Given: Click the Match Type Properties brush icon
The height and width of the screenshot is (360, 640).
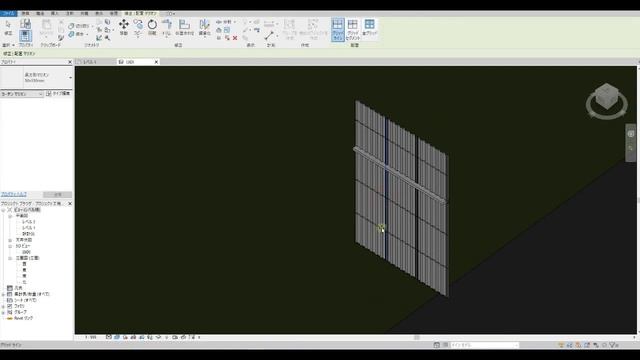Looking at the screenshot, I should tap(61, 38).
